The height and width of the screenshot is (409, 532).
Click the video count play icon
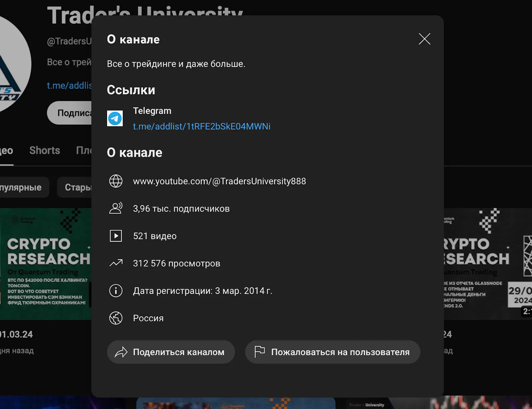(x=116, y=236)
